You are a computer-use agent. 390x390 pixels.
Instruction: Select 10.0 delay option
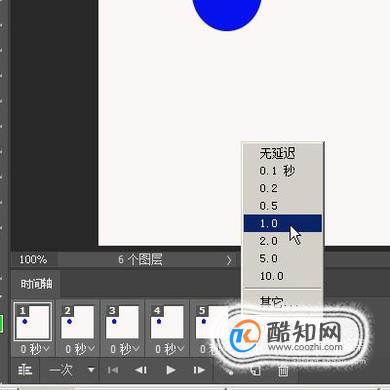(x=283, y=276)
